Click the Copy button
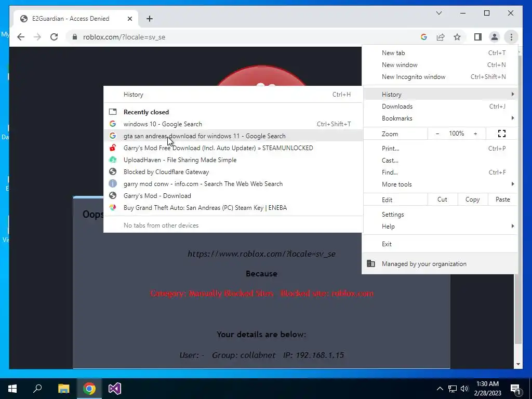The image size is (532, 399). tap(473, 199)
